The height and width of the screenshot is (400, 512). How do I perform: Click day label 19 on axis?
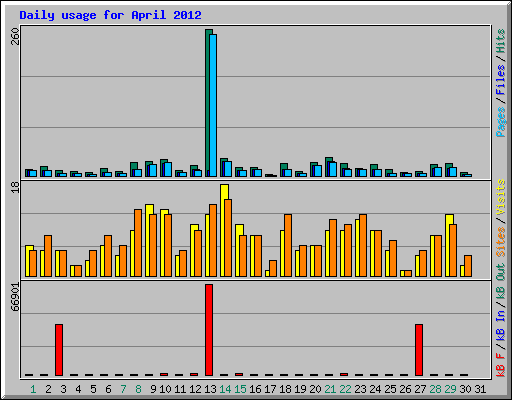300,389
